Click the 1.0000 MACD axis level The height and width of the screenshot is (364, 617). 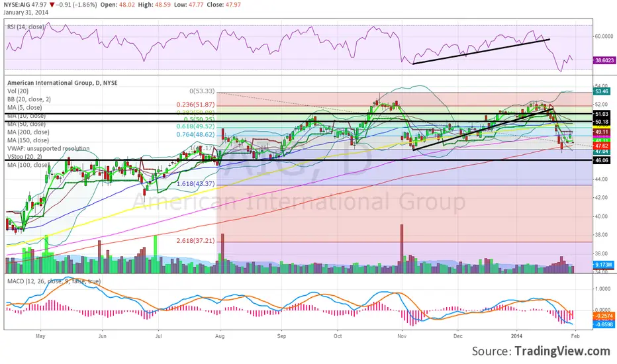tap(602, 289)
